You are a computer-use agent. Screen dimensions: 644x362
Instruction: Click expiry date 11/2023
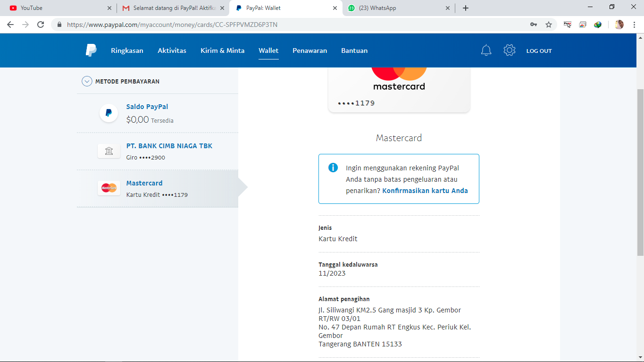[332, 273]
